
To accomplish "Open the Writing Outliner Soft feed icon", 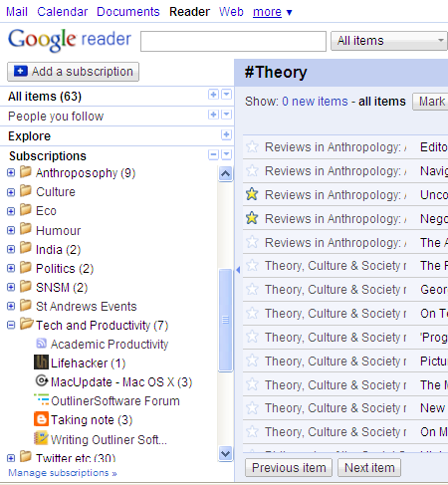I will pos(41,438).
